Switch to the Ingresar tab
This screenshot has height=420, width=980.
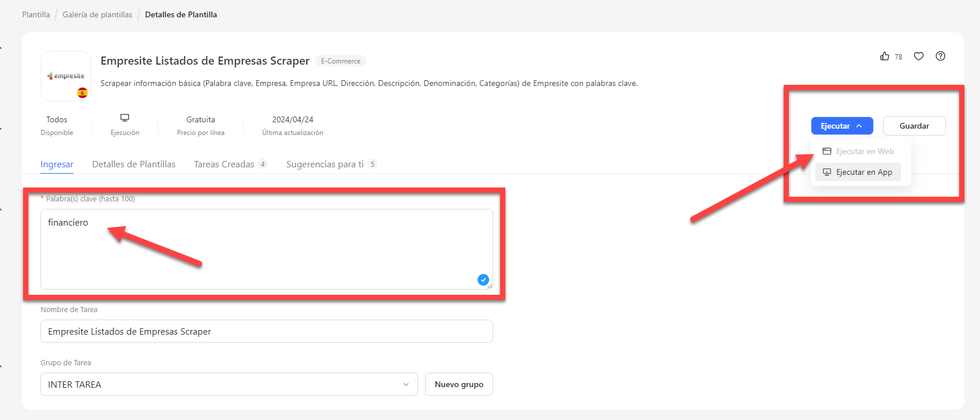[57, 164]
